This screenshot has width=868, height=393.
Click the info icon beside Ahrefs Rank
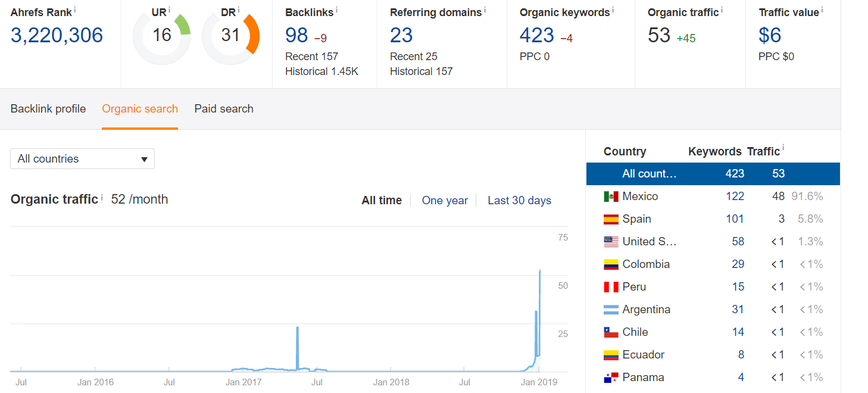pyautogui.click(x=74, y=10)
